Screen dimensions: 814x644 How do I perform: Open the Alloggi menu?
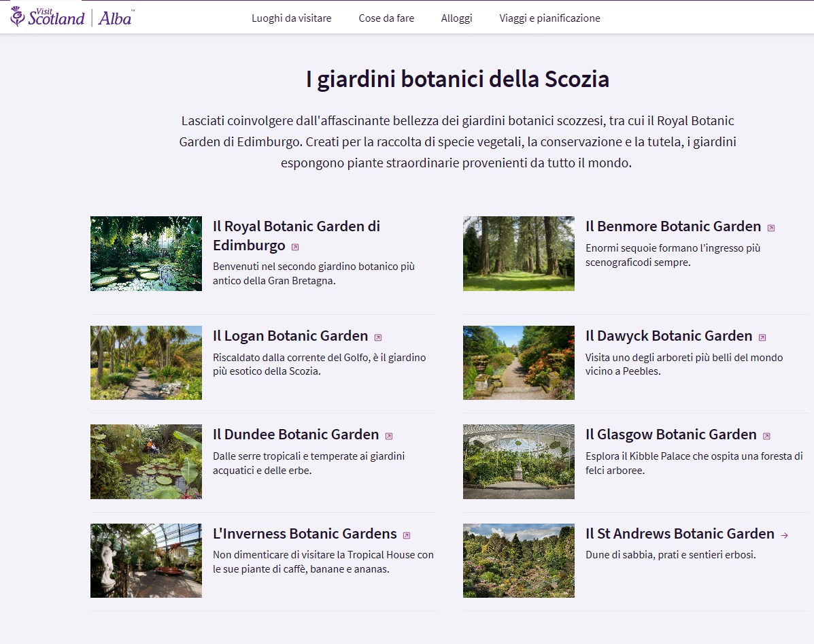point(456,18)
